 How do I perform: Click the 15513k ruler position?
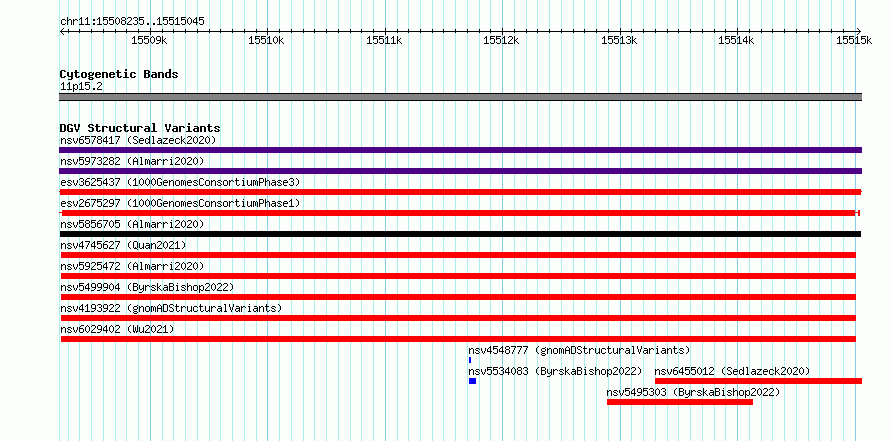[x=619, y=40]
